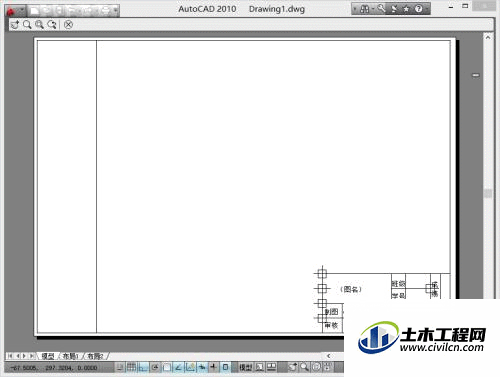Image resolution: width=500 pixels, height=377 pixels.
Task: Toggle Lineweight display in status bar
Action: 214,367
